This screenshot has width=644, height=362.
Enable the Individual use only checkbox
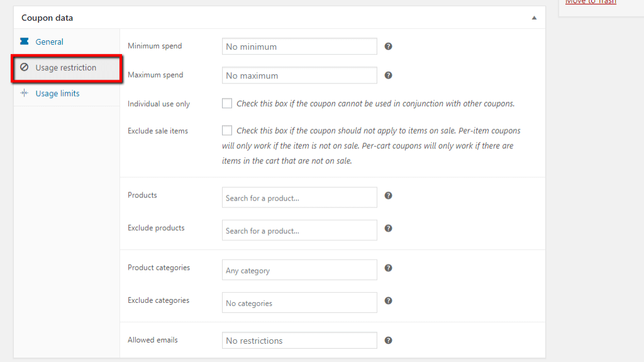tap(226, 103)
